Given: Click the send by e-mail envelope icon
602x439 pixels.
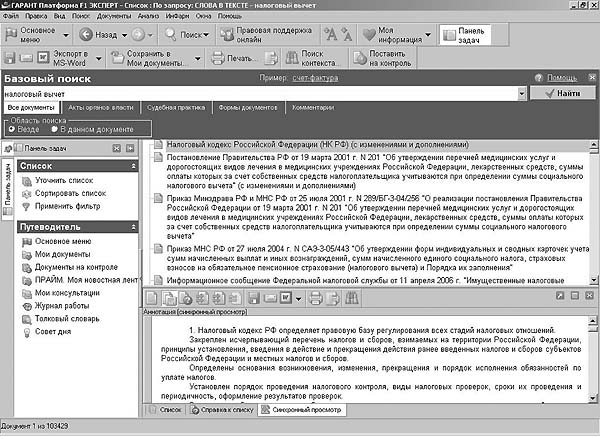Looking at the screenshot, I should point(26,58).
